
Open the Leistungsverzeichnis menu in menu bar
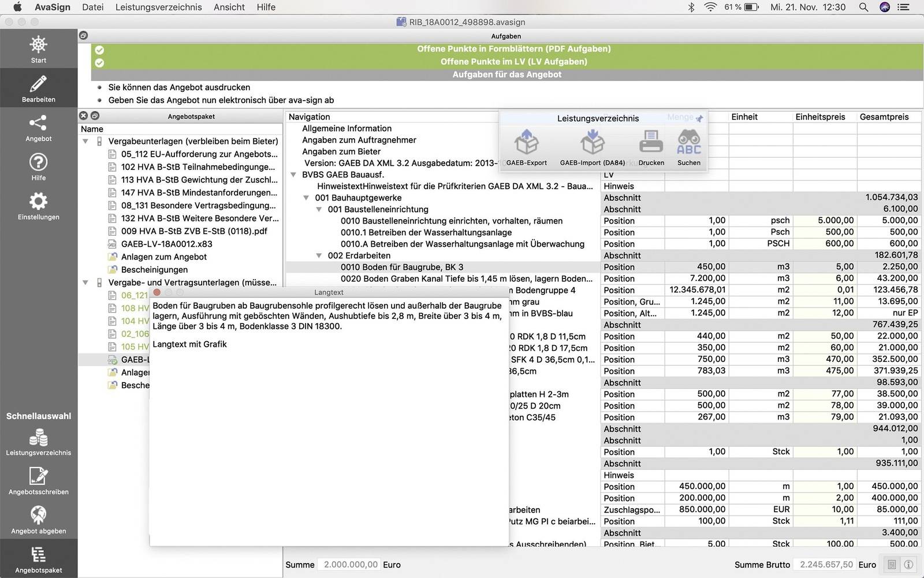point(158,7)
